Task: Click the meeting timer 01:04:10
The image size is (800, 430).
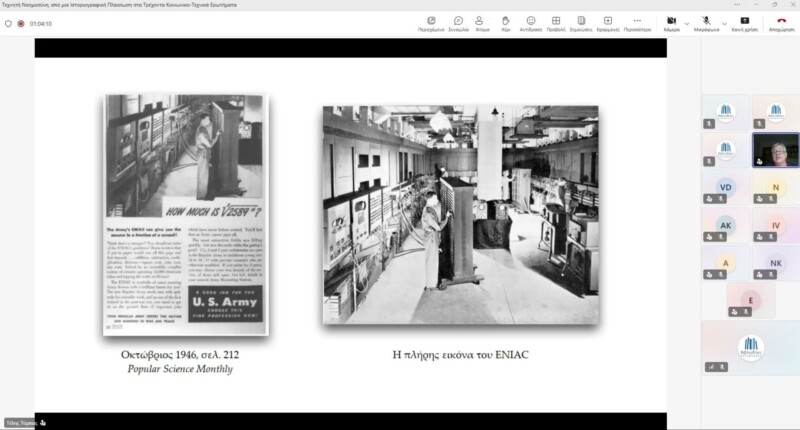Action: pyautogui.click(x=41, y=23)
